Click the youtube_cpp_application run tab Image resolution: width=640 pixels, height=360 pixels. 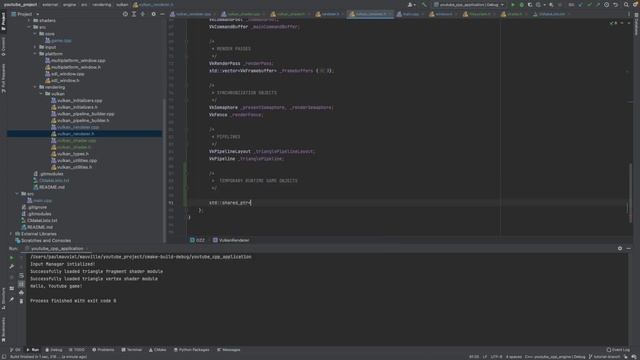(x=57, y=248)
